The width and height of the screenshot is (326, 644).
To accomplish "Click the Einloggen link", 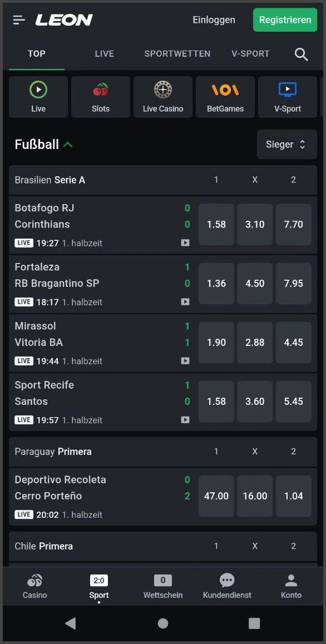I will pyautogui.click(x=214, y=19).
